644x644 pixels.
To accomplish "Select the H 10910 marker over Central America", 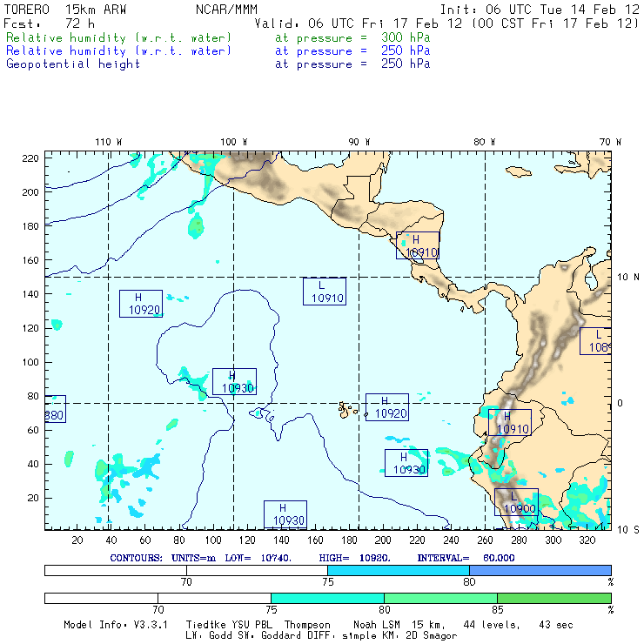I will (x=417, y=245).
